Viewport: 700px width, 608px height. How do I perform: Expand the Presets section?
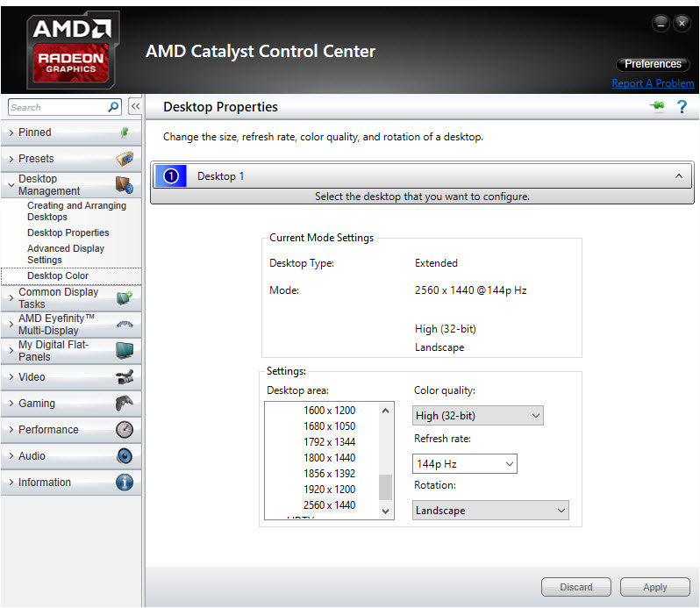(11, 159)
